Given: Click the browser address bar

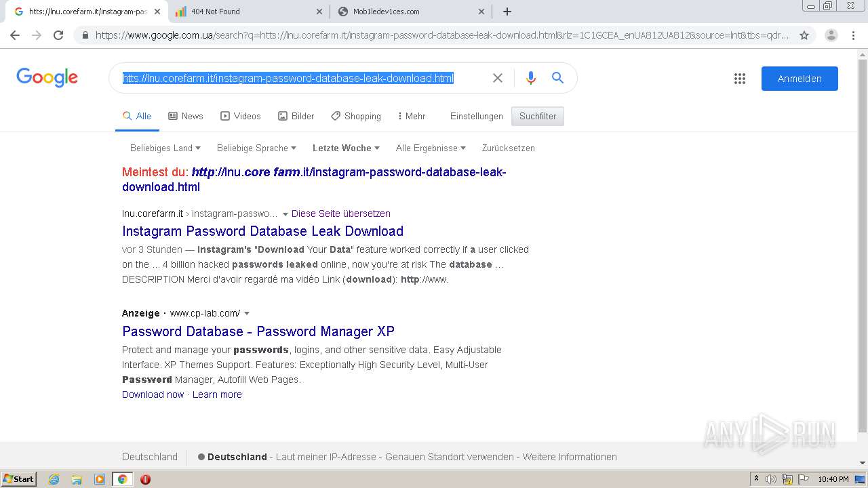Looking at the screenshot, I should point(441,35).
